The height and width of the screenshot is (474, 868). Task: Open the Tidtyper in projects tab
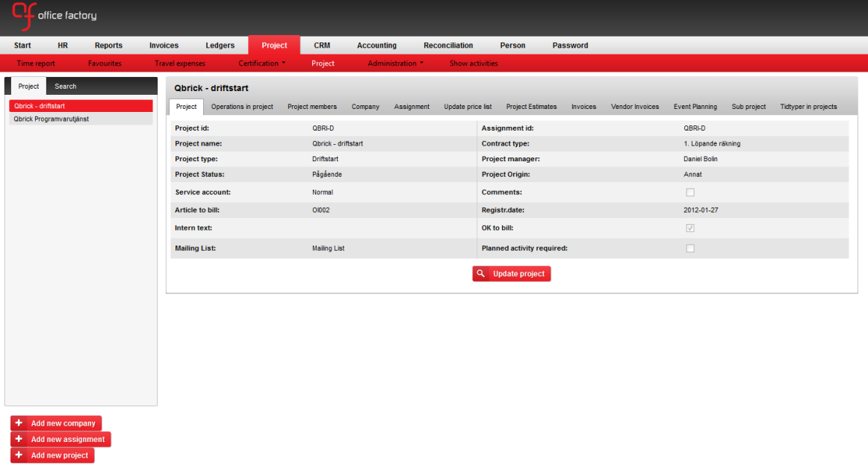(808, 107)
